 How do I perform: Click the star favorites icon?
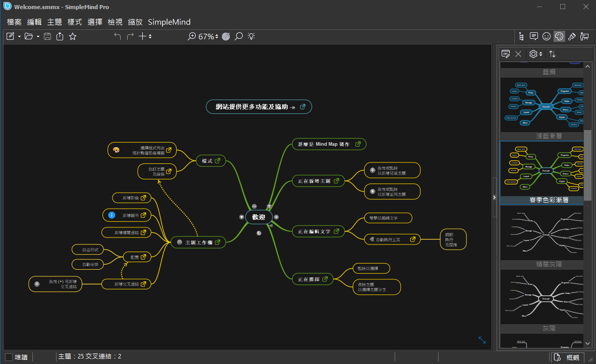73,36
